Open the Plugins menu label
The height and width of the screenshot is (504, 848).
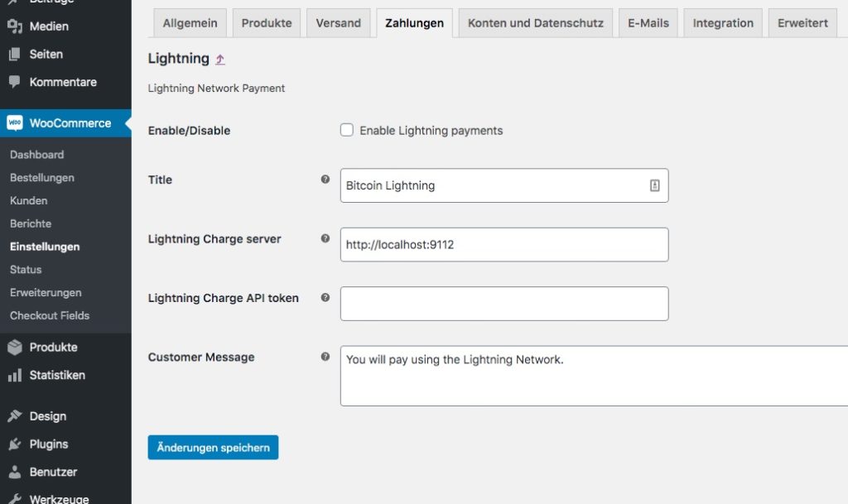pyautogui.click(x=49, y=444)
